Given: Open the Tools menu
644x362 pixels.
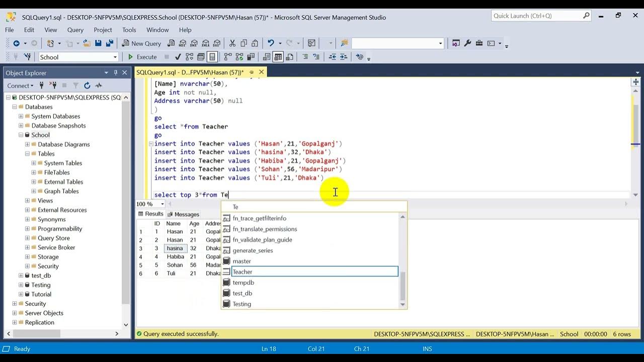Looking at the screenshot, I should [x=129, y=30].
